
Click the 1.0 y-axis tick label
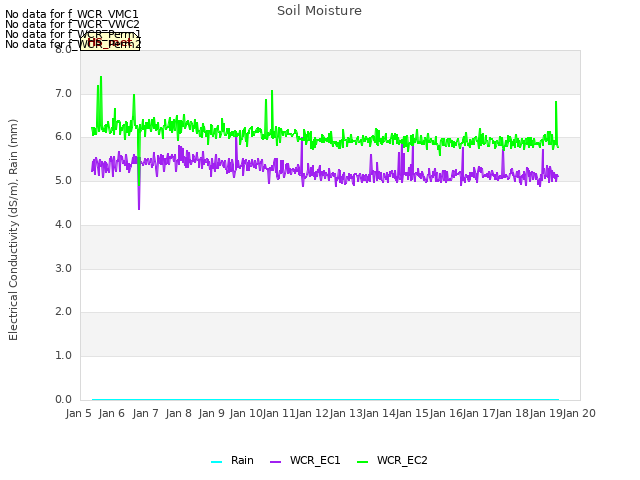(x=63, y=356)
